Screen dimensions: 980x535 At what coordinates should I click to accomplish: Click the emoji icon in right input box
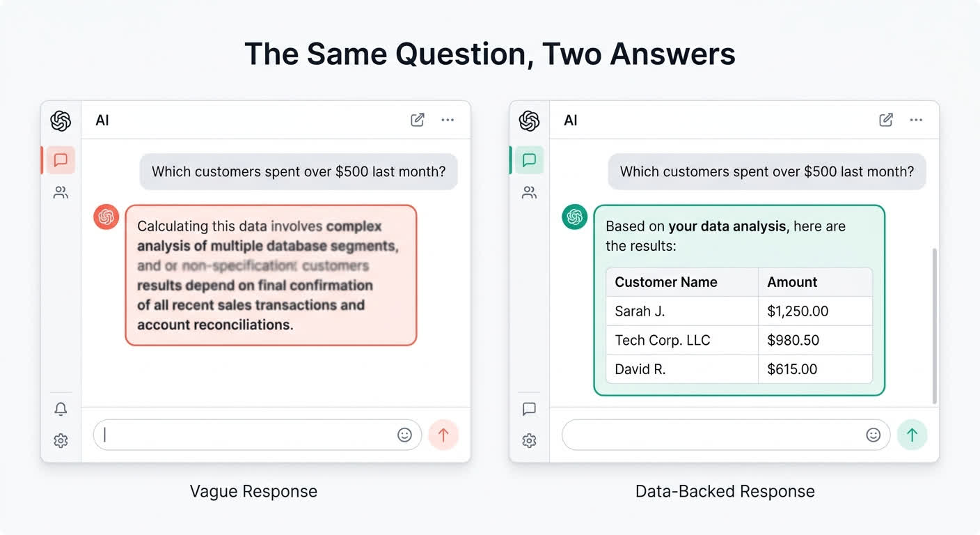point(873,435)
